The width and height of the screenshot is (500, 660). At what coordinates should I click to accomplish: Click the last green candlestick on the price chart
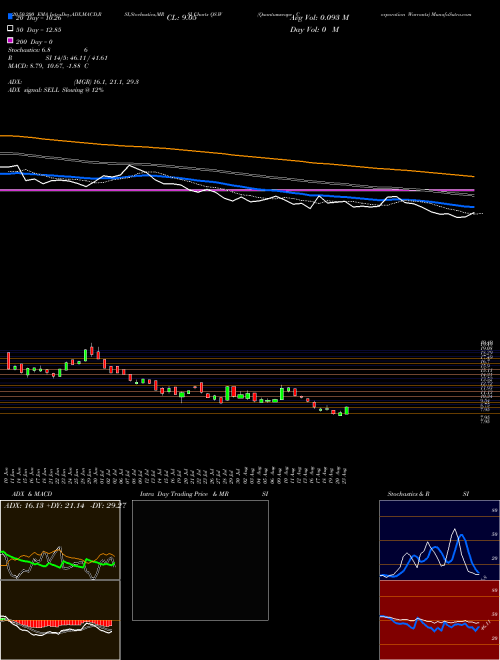(346, 410)
